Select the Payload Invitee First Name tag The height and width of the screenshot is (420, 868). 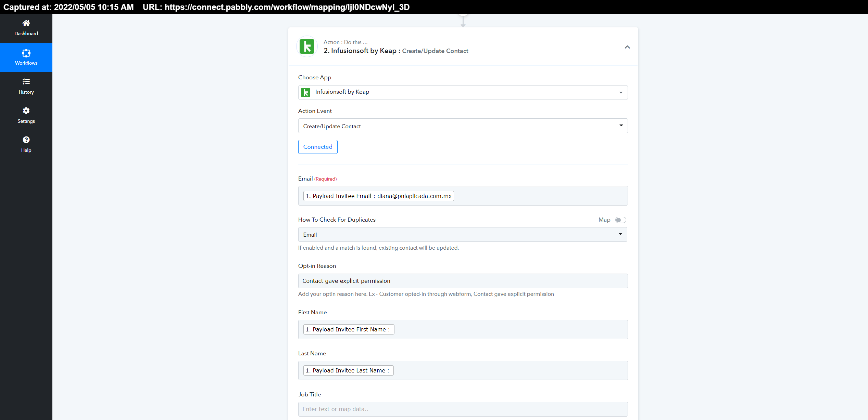(x=349, y=329)
